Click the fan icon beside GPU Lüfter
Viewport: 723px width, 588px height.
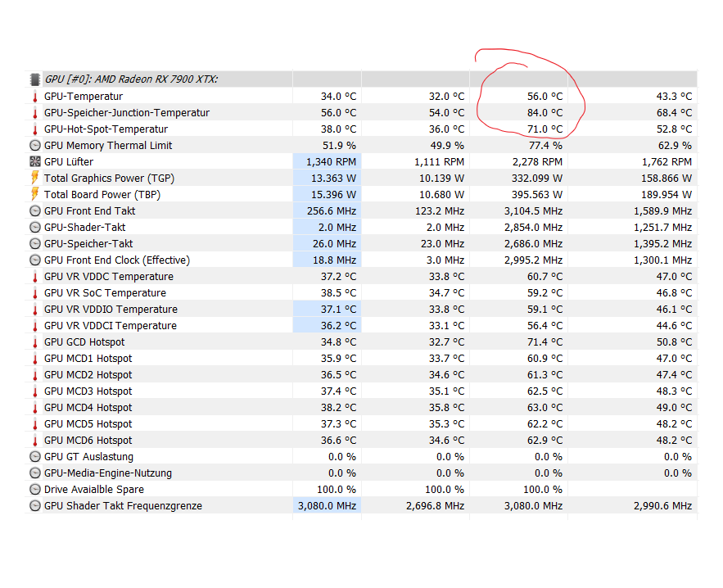coord(34,162)
